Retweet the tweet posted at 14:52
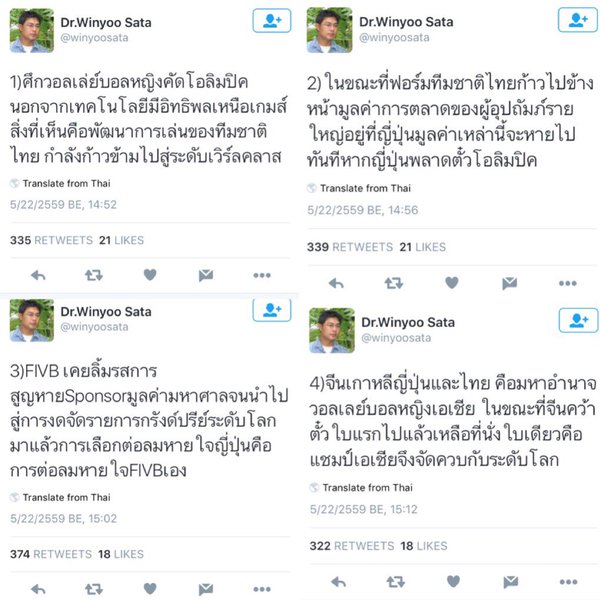 click(94, 275)
